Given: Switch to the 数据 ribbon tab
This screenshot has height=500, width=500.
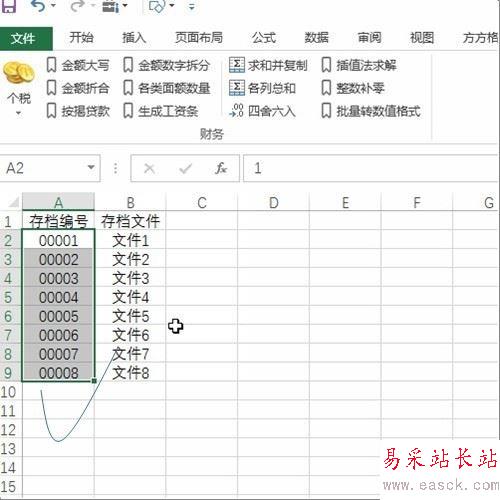Looking at the screenshot, I should [x=316, y=38].
